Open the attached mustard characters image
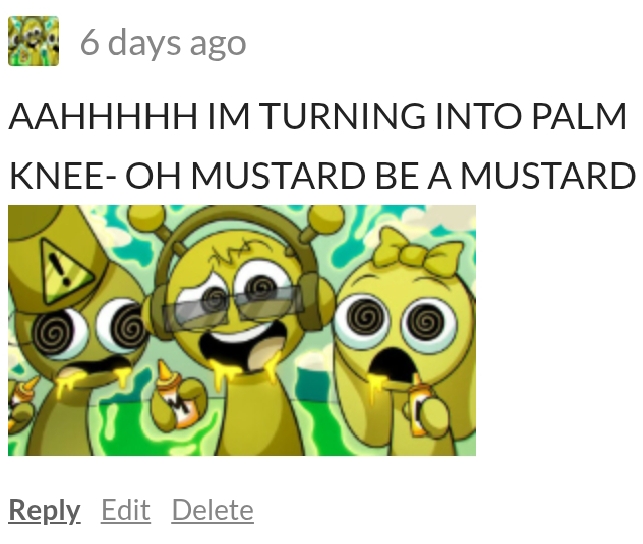The width and height of the screenshot is (643, 544). 242,330
